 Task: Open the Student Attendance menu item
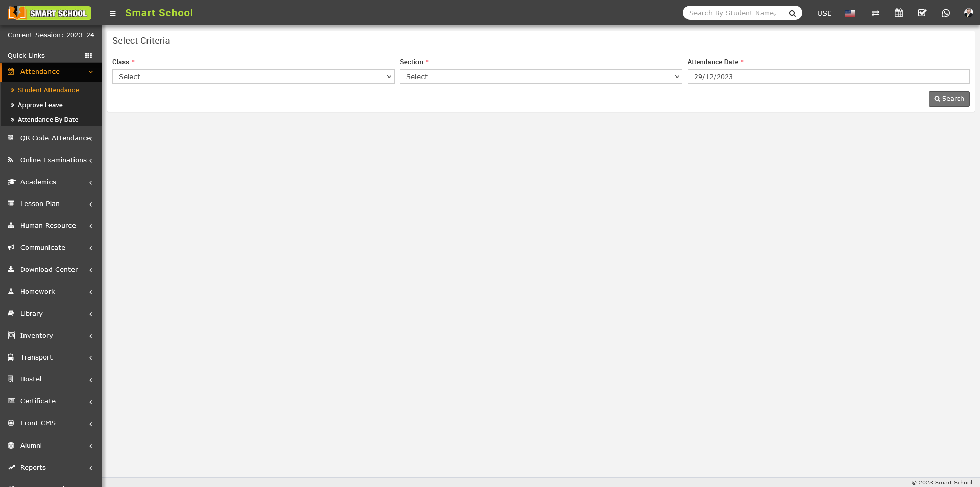48,90
